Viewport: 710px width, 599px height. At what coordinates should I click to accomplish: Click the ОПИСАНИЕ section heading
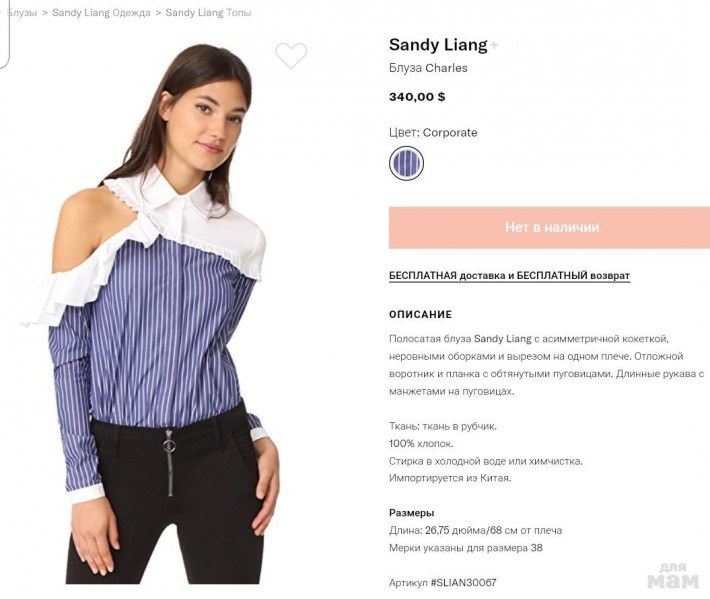click(420, 315)
